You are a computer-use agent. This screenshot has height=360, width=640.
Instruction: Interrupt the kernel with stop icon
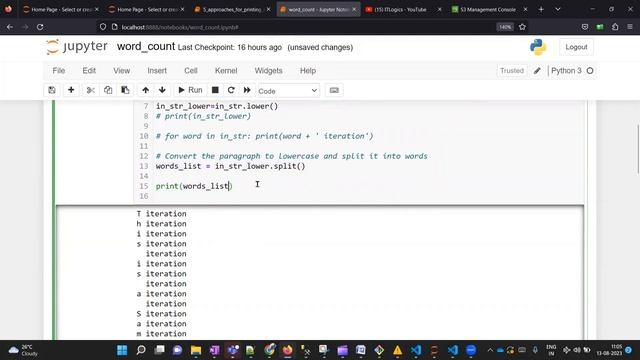(215, 90)
